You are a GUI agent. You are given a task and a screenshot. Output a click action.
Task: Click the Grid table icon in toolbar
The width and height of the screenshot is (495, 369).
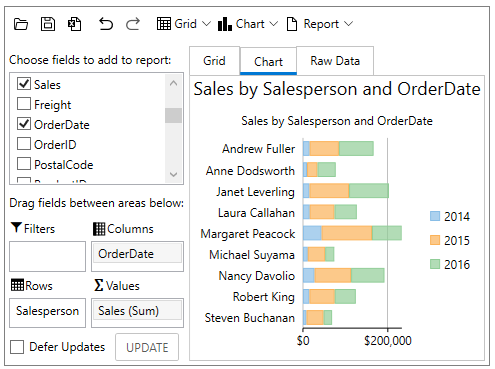click(164, 24)
